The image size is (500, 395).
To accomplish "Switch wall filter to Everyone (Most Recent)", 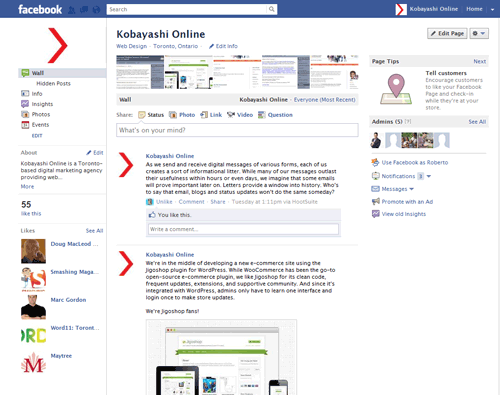I will coord(324,100).
